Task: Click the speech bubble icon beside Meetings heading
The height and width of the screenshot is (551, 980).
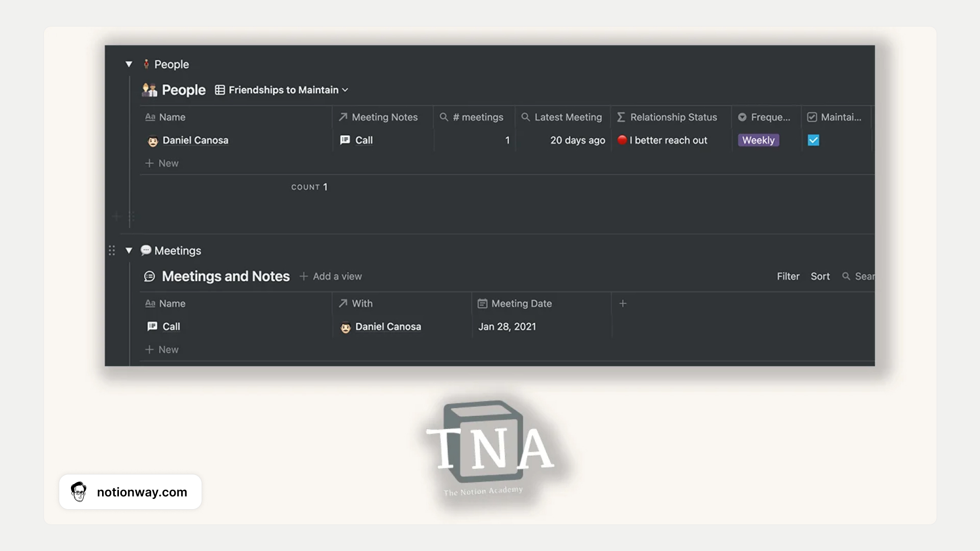Action: [145, 251]
